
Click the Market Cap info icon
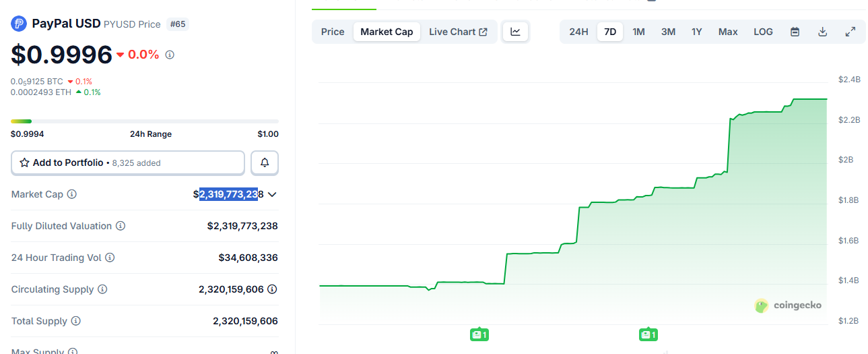(72, 194)
